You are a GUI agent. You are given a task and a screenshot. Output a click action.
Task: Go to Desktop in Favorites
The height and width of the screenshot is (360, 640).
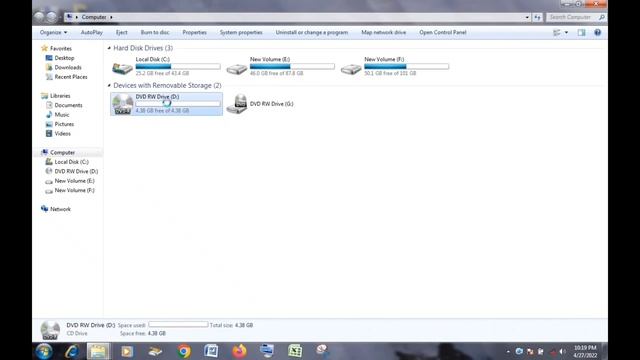(64, 58)
